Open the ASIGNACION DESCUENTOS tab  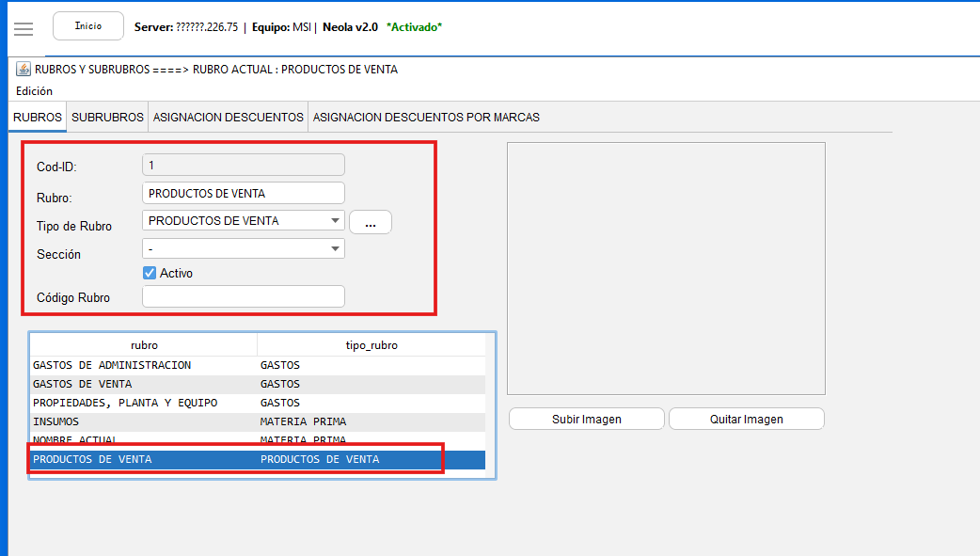coord(229,118)
